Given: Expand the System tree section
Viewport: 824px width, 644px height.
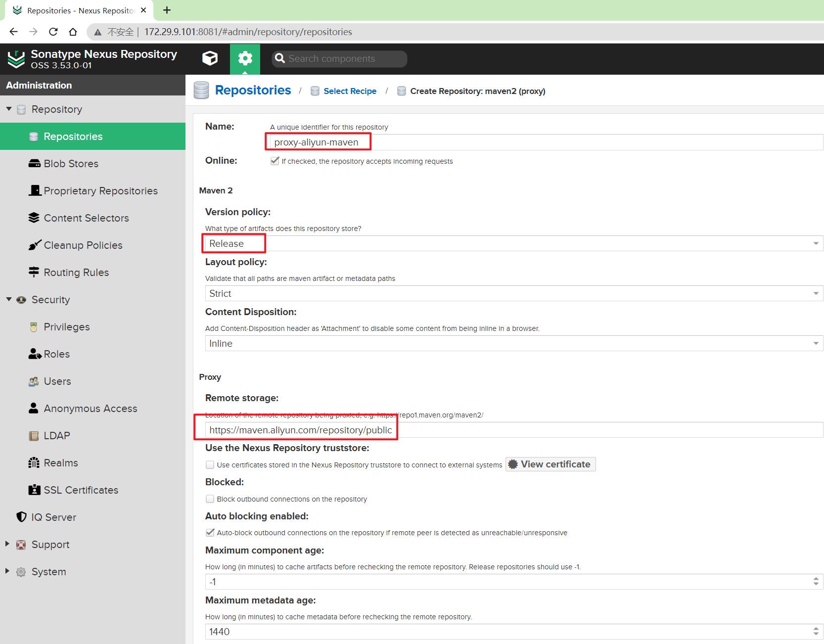Looking at the screenshot, I should 7,571.
